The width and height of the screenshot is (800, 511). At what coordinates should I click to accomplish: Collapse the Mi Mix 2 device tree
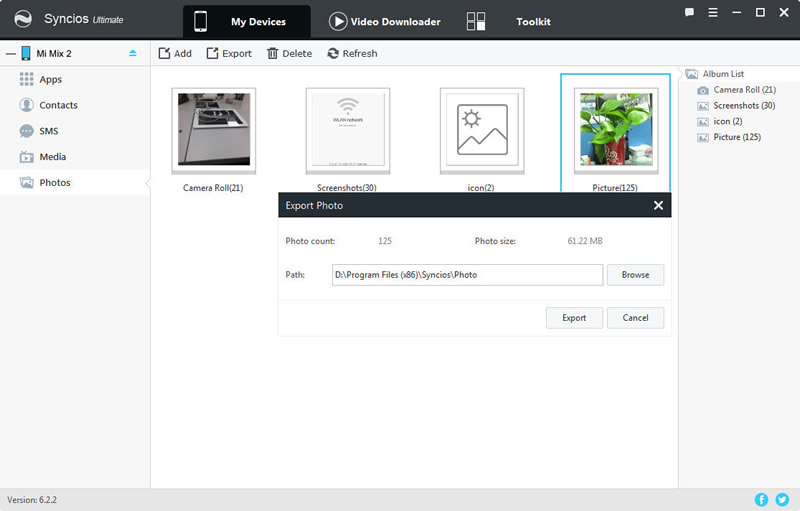pos(11,54)
